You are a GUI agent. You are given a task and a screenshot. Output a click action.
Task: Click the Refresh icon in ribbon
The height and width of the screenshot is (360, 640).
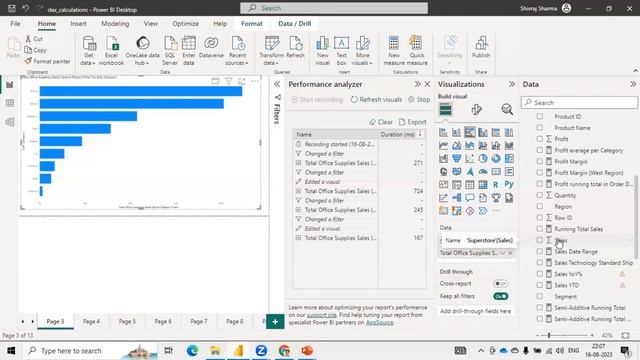[x=296, y=47]
